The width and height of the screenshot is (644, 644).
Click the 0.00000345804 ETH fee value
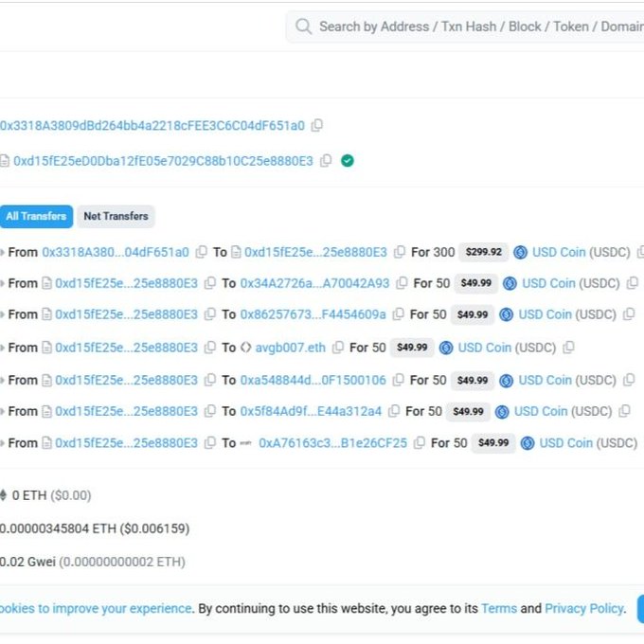click(x=95, y=529)
